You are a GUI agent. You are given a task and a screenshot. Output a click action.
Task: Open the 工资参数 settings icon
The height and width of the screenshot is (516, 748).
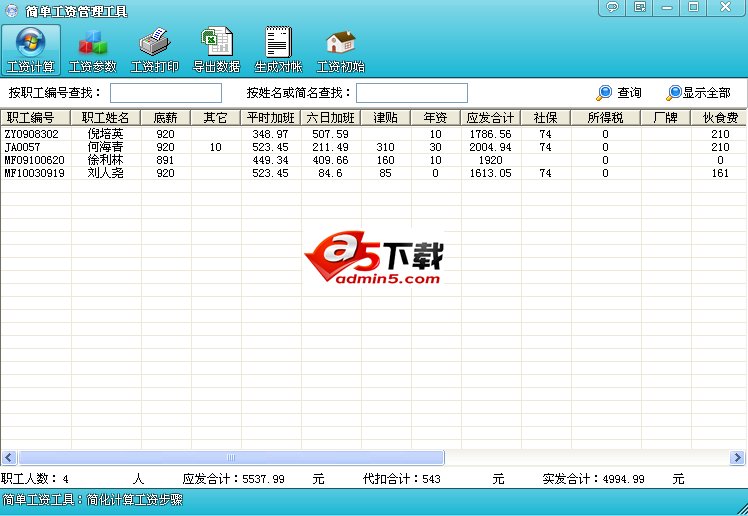click(x=93, y=50)
